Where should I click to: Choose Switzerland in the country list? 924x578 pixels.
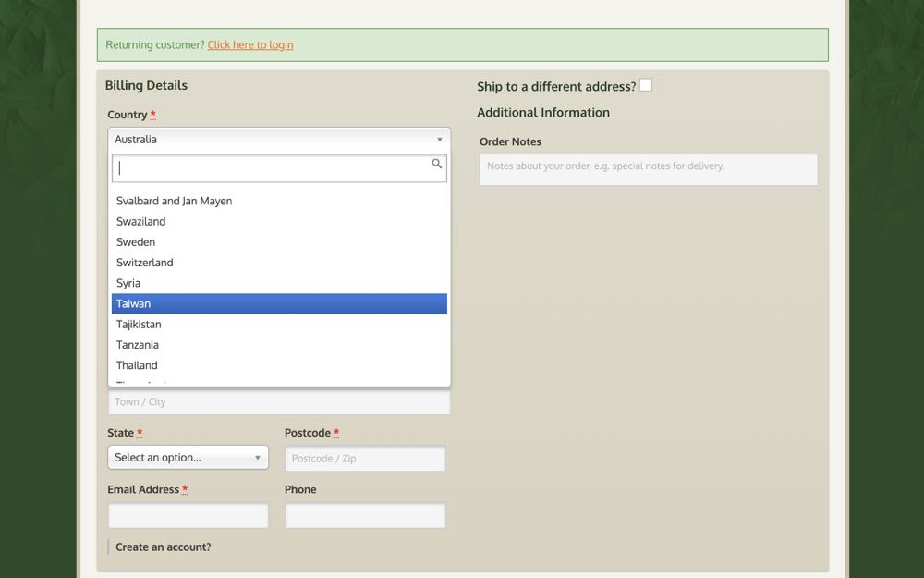tap(279, 263)
